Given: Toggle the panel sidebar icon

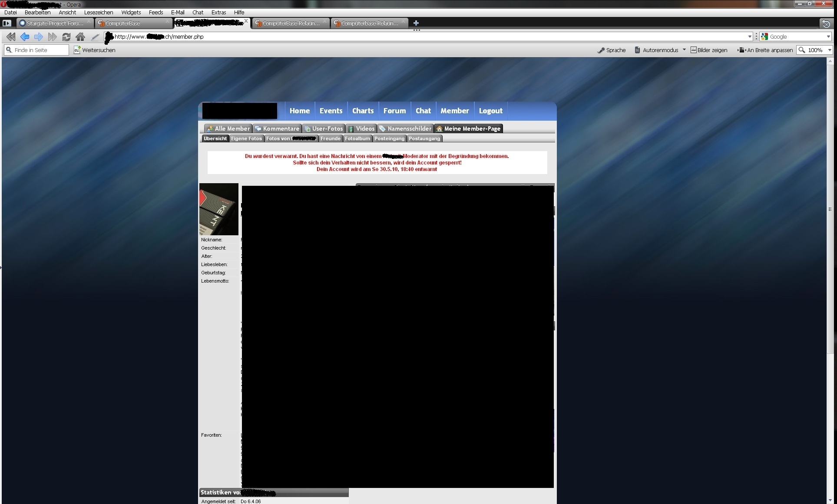Looking at the screenshot, I should (x=7, y=23).
